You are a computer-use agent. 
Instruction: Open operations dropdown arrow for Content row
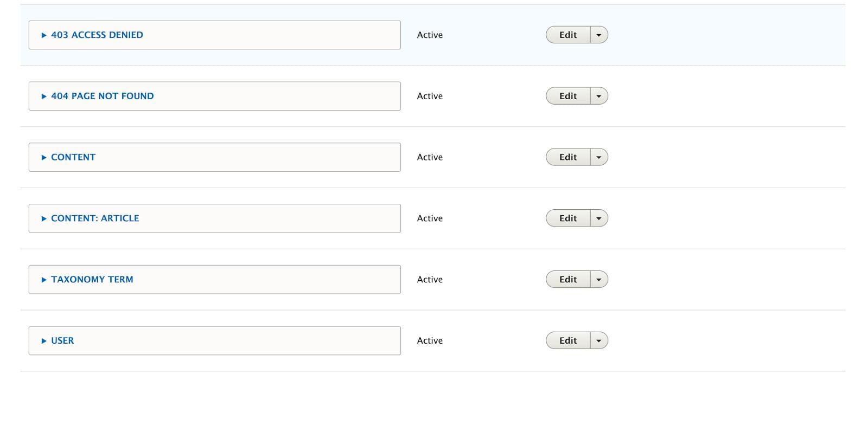click(x=599, y=157)
